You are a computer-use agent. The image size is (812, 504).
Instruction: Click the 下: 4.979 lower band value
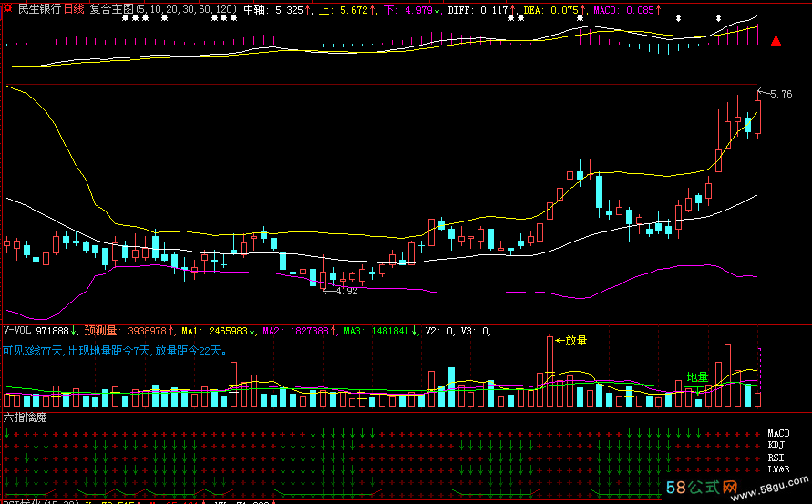pos(412,10)
